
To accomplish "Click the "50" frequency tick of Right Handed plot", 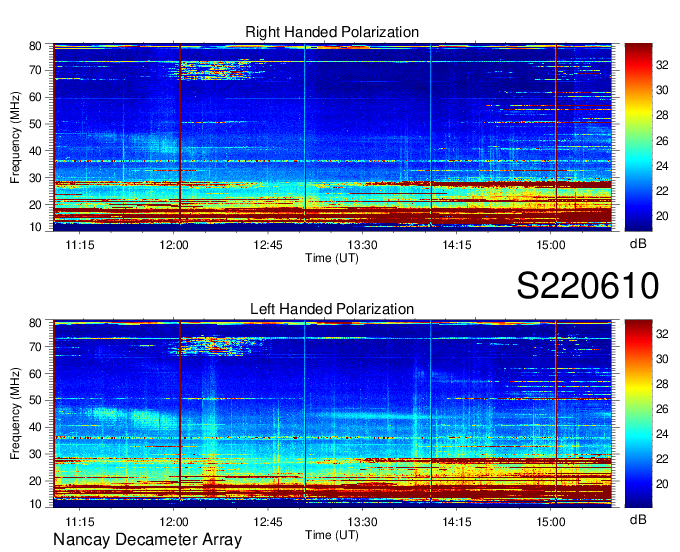I will pyautogui.click(x=35, y=124).
